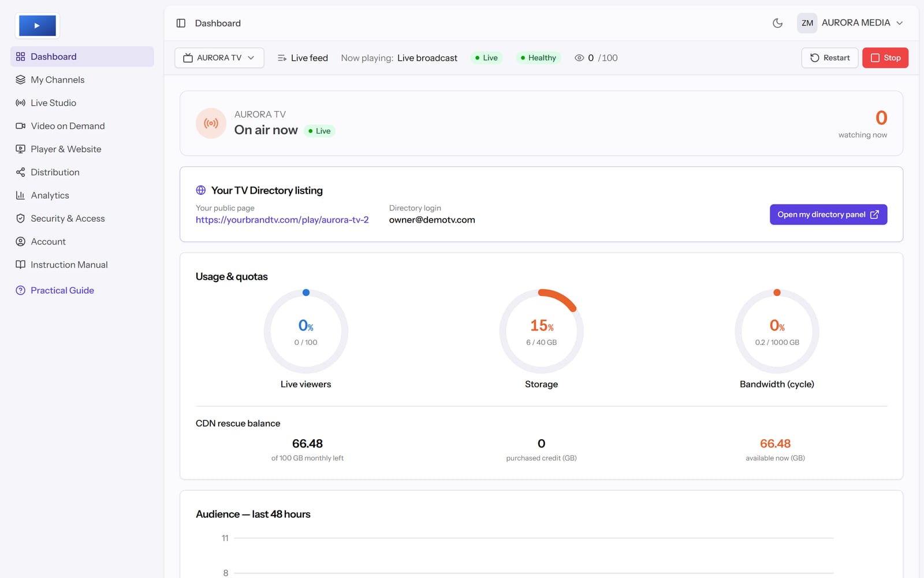Click the Security & Access shield icon
Screen dimensions: 924x578
[x=21, y=218]
